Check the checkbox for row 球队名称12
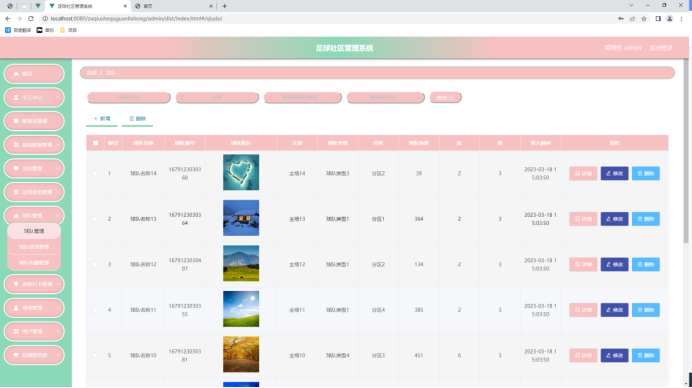Image resolution: width=692 pixels, height=388 pixels. 95,264
